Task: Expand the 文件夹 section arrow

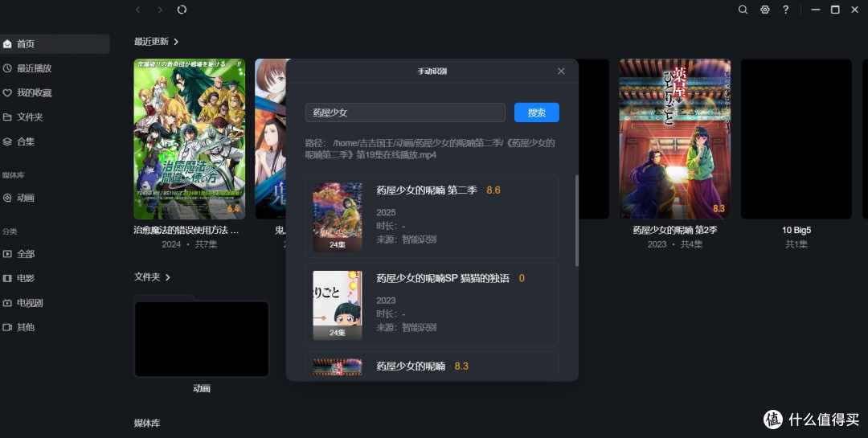Action: tap(168, 277)
